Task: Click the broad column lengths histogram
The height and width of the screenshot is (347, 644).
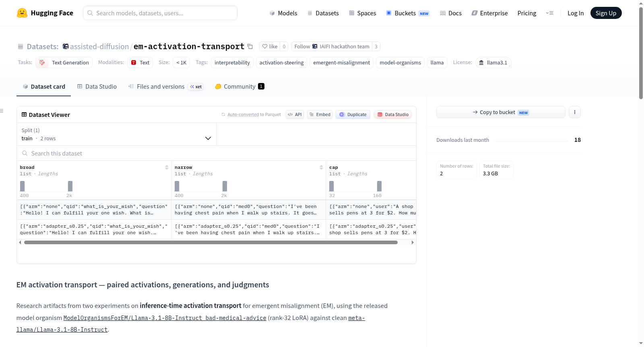Action: (x=46, y=186)
